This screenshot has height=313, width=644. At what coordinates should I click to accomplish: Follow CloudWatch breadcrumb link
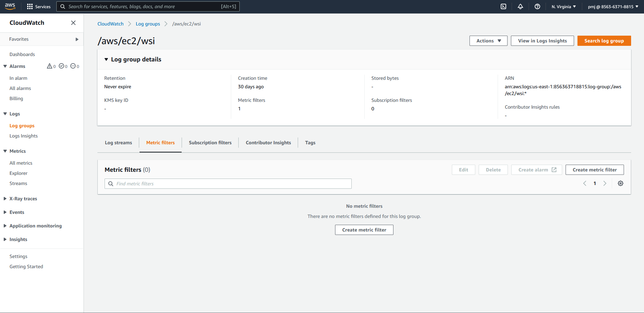pos(111,24)
